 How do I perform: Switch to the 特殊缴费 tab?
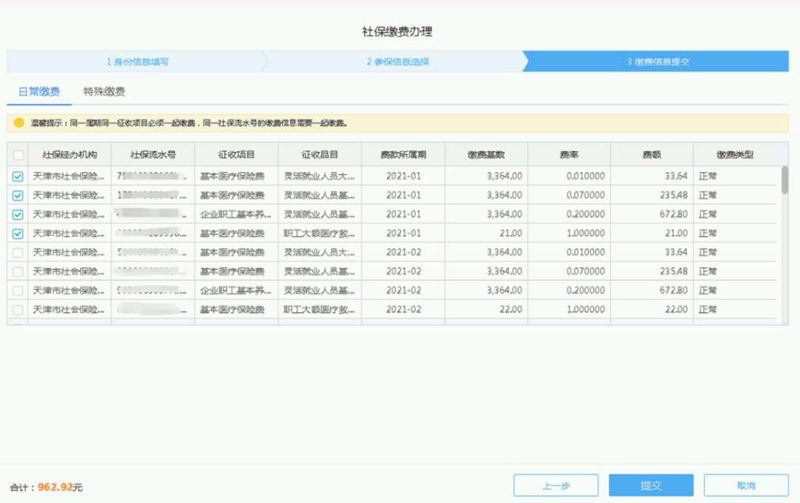[x=104, y=92]
